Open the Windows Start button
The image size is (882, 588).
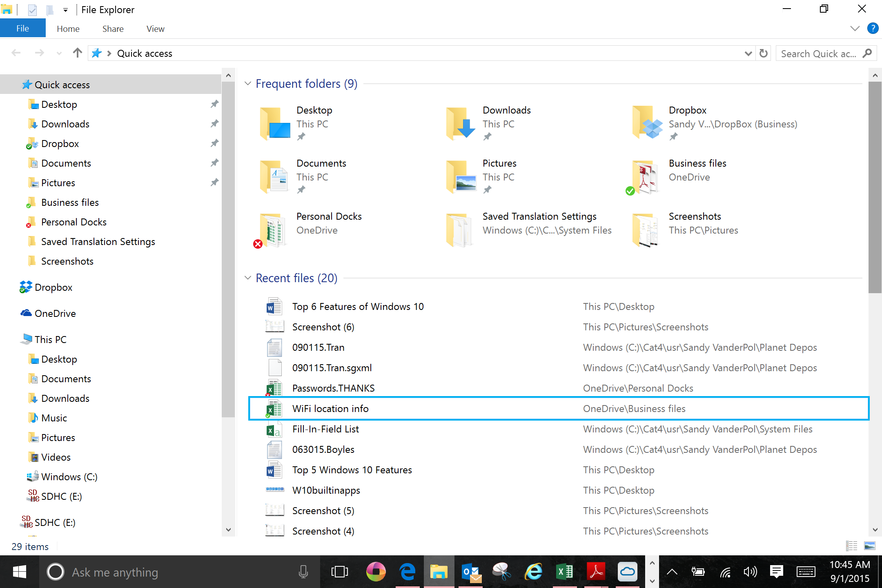(x=19, y=572)
